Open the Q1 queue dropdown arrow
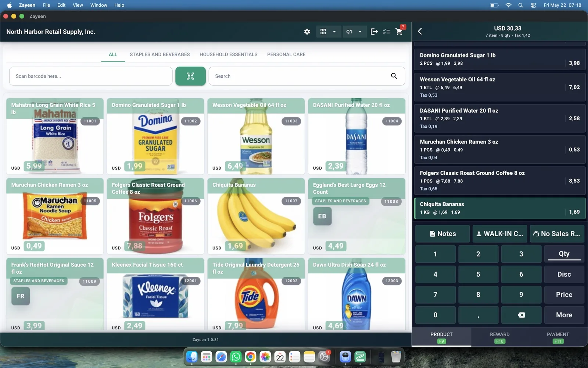The width and height of the screenshot is (588, 368). (x=360, y=32)
